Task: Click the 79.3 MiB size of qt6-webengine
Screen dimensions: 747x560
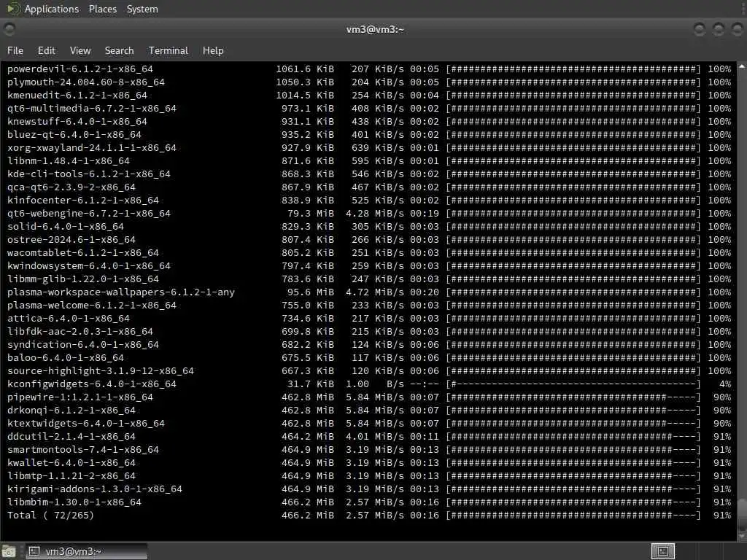Action: coord(311,214)
